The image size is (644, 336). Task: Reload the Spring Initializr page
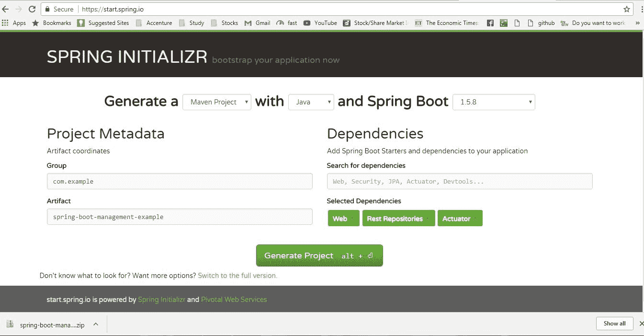coord(32,9)
